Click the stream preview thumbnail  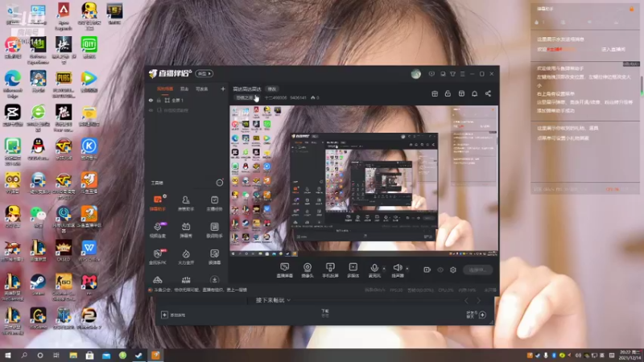[x=365, y=181]
